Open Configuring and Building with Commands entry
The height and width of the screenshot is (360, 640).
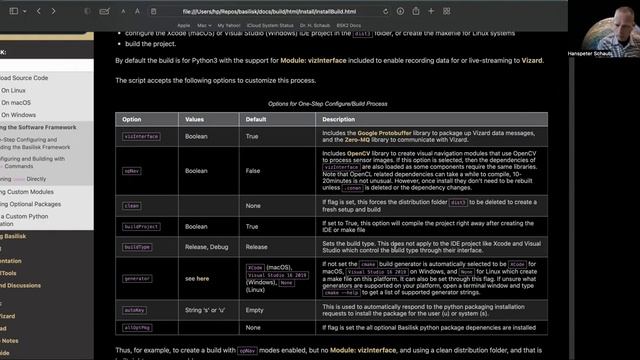tap(32, 162)
